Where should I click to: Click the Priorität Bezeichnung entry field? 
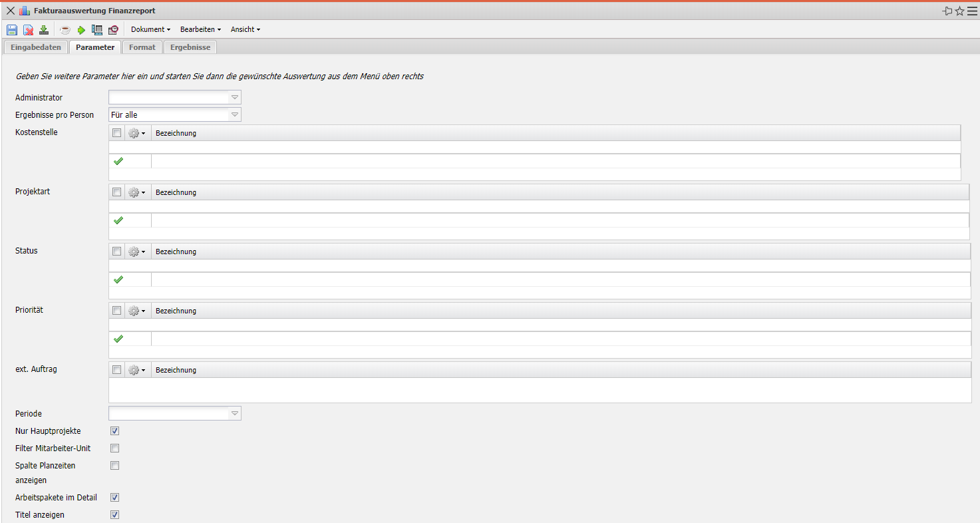pos(561,339)
